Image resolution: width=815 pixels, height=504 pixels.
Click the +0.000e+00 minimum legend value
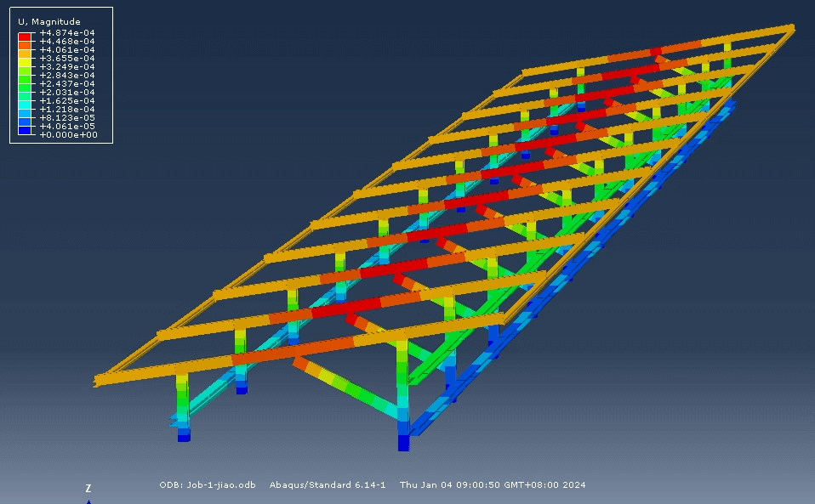point(67,134)
